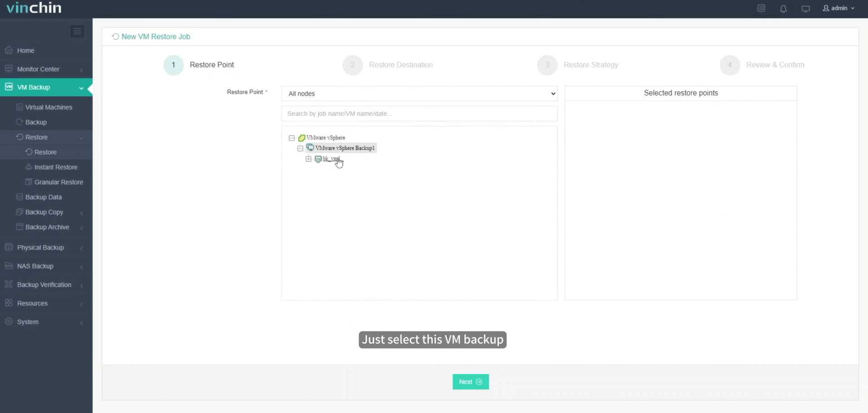This screenshot has width=868, height=413.
Task: Collapse the VM Backup sidebar section
Action: point(81,88)
